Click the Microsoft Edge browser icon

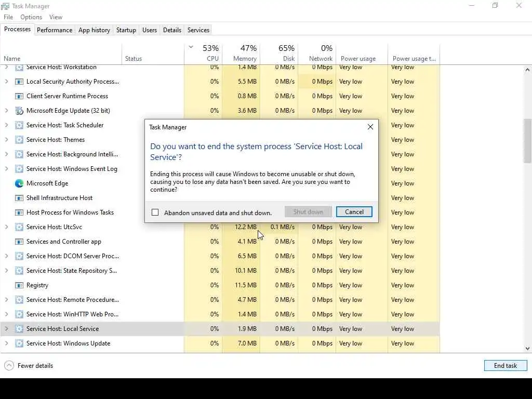[19, 183]
